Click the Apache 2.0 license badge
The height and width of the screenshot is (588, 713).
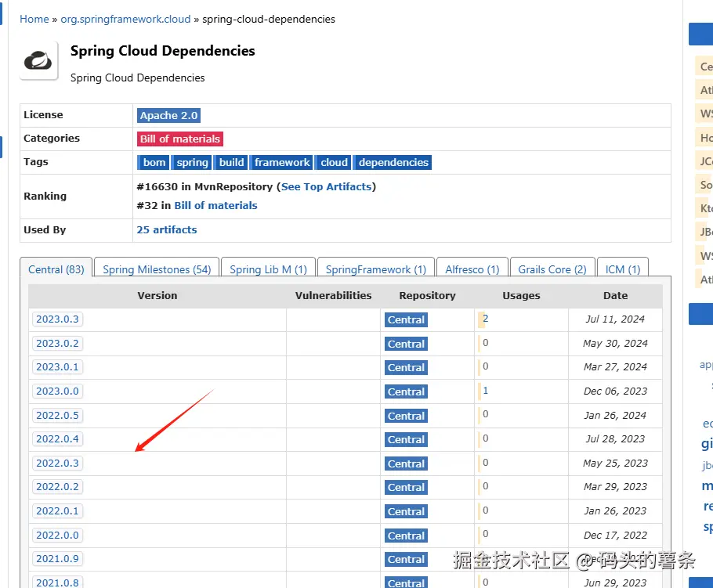[168, 115]
